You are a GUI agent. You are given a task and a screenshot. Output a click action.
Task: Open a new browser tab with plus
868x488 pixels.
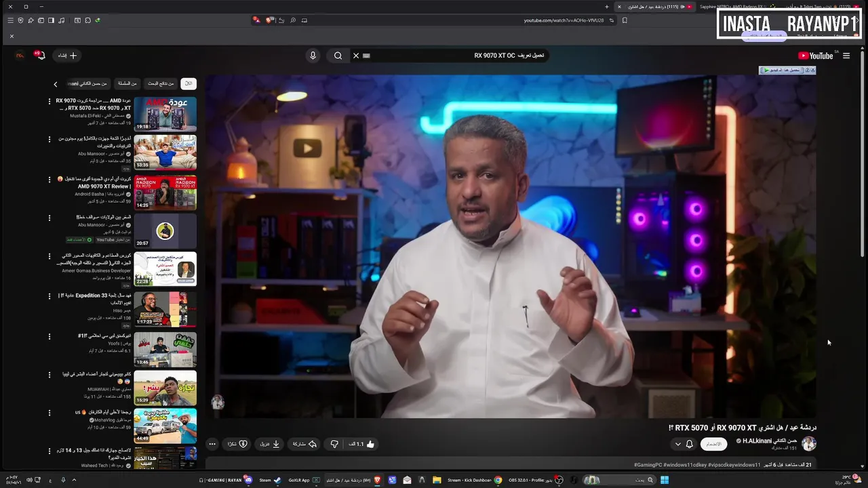coord(607,7)
